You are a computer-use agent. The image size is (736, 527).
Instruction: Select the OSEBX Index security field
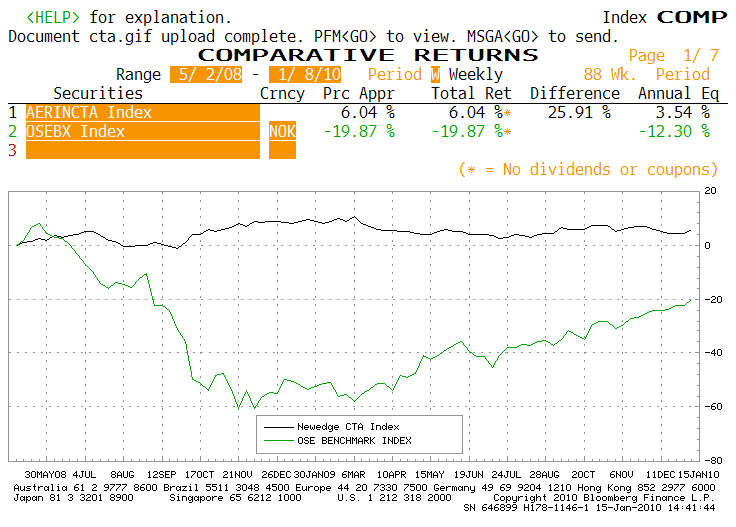coord(143,131)
